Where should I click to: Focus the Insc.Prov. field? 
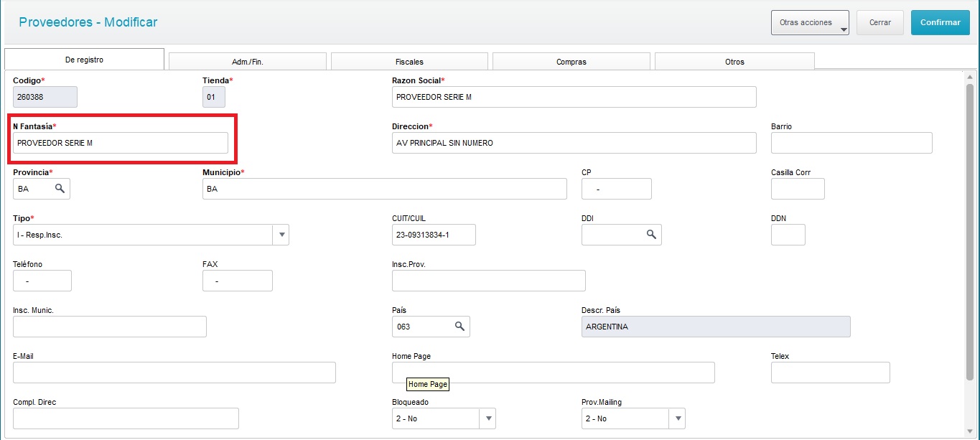click(489, 281)
